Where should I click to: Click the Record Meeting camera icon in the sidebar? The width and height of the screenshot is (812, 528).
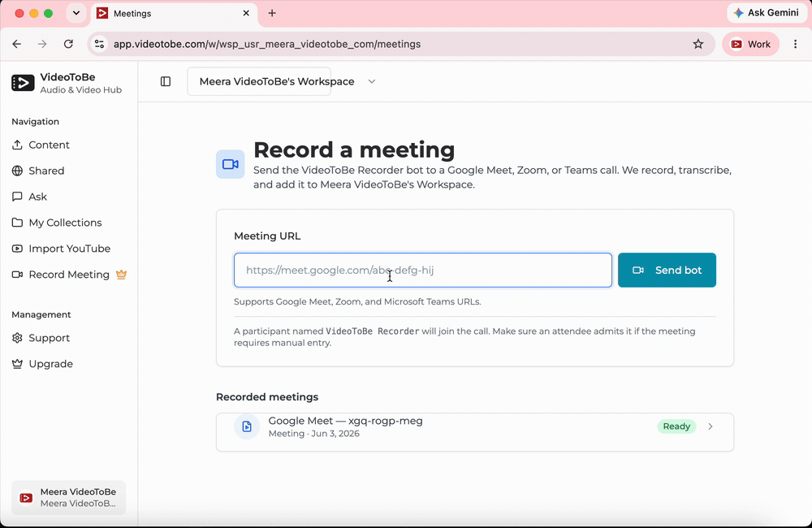(x=17, y=275)
